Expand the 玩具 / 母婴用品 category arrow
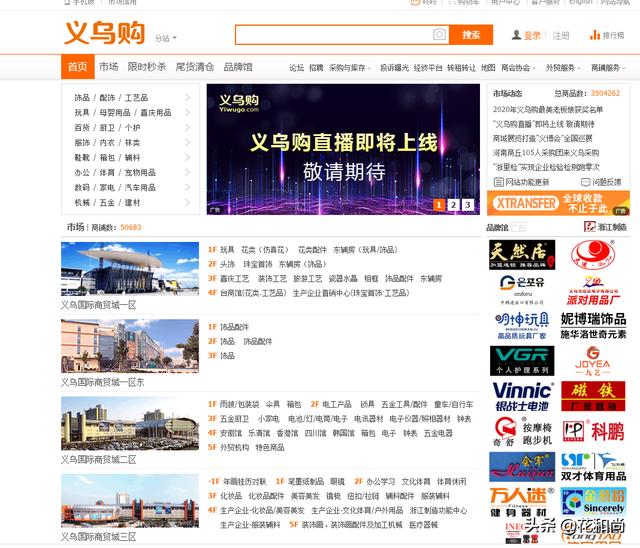The height and width of the screenshot is (548, 640). 188,112
